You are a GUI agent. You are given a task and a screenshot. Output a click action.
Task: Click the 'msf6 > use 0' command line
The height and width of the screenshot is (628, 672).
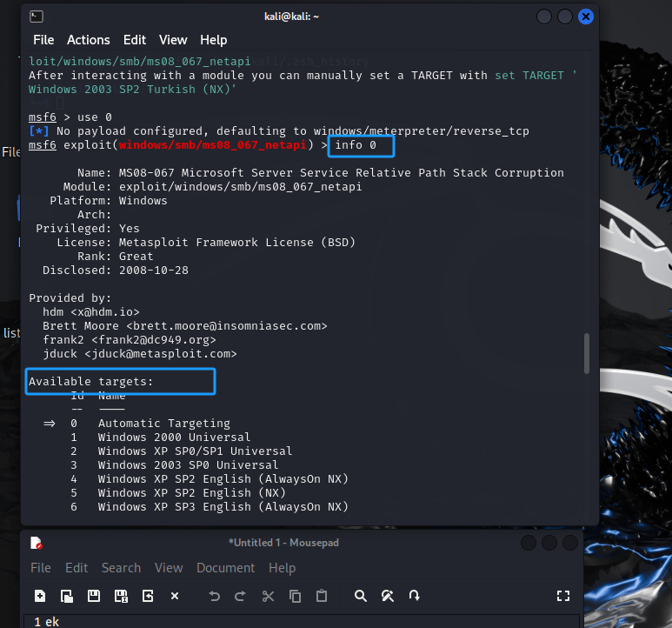click(70, 117)
